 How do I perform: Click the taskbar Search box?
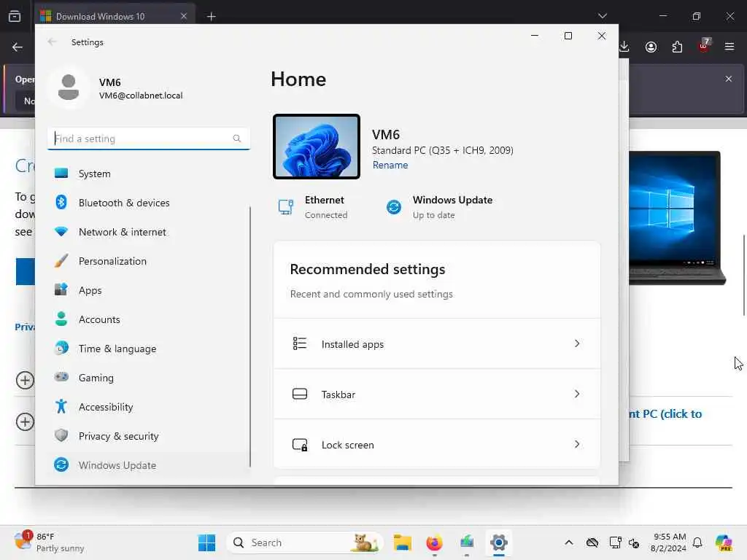[305, 542]
